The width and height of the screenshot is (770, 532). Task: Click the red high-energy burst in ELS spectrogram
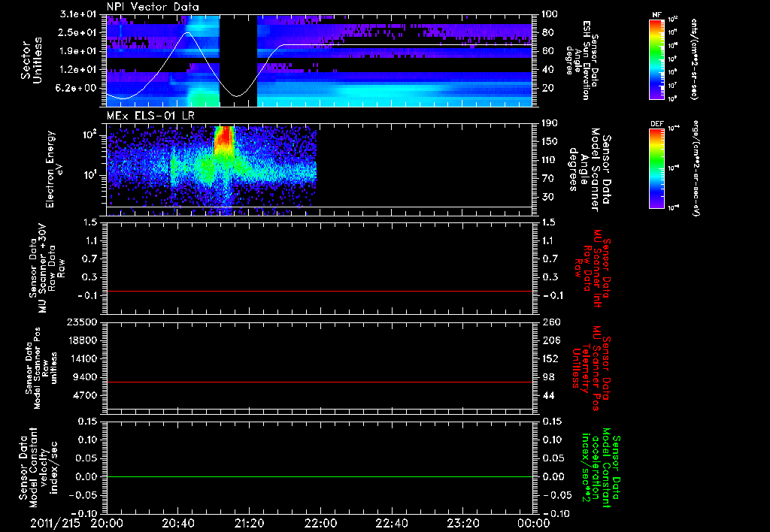coord(224,140)
